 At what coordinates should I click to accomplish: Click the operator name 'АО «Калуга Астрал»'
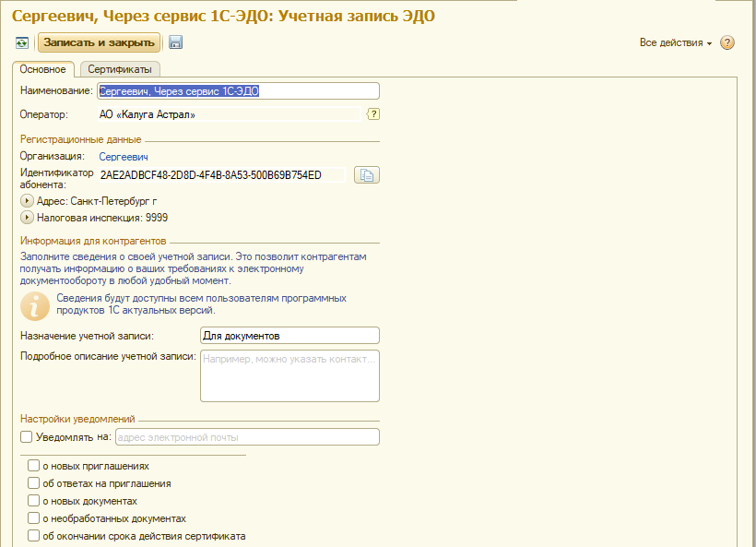tap(148, 114)
